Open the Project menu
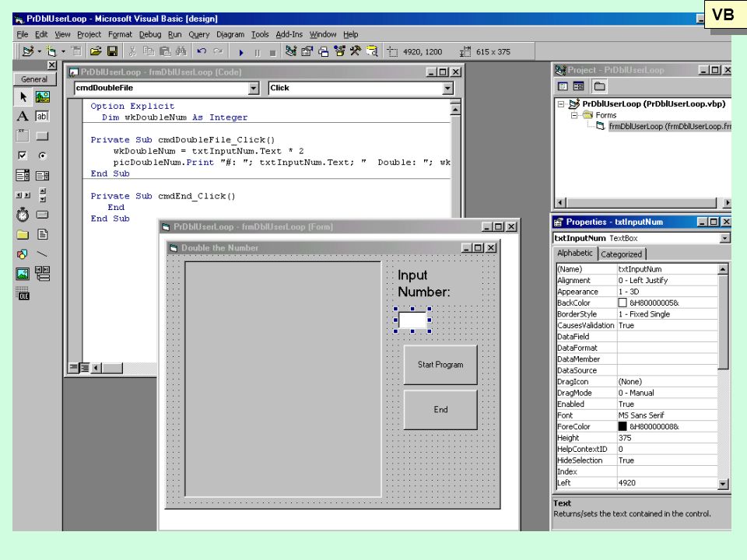 (89, 34)
